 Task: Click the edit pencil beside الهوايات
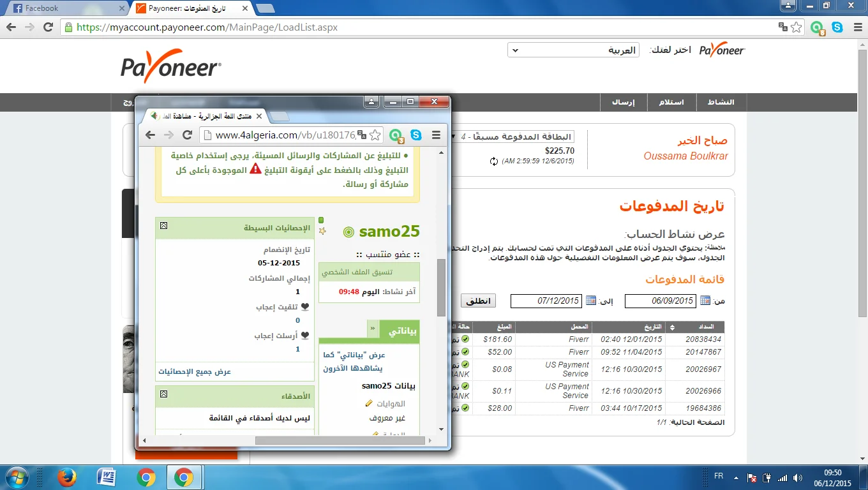click(x=369, y=403)
